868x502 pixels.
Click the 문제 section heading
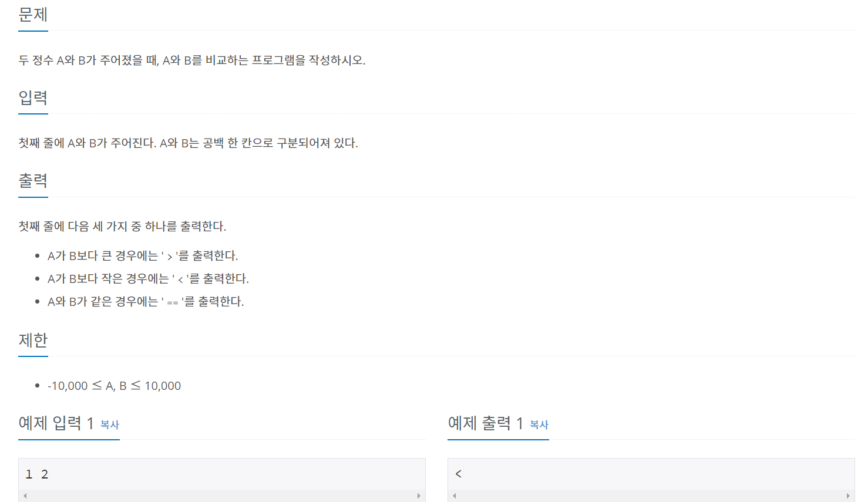[33, 14]
